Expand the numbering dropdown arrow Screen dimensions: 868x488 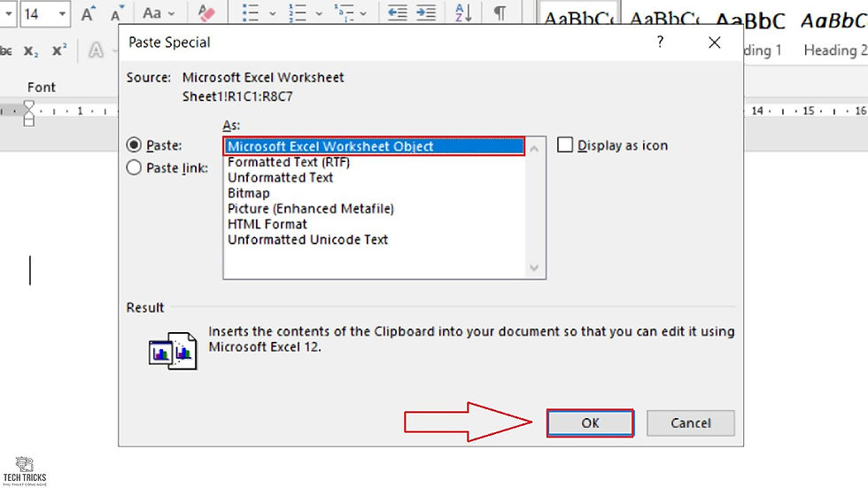point(319,13)
